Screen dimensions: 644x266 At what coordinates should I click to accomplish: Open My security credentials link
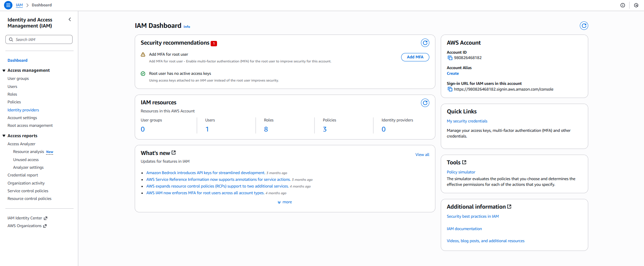coord(467,121)
